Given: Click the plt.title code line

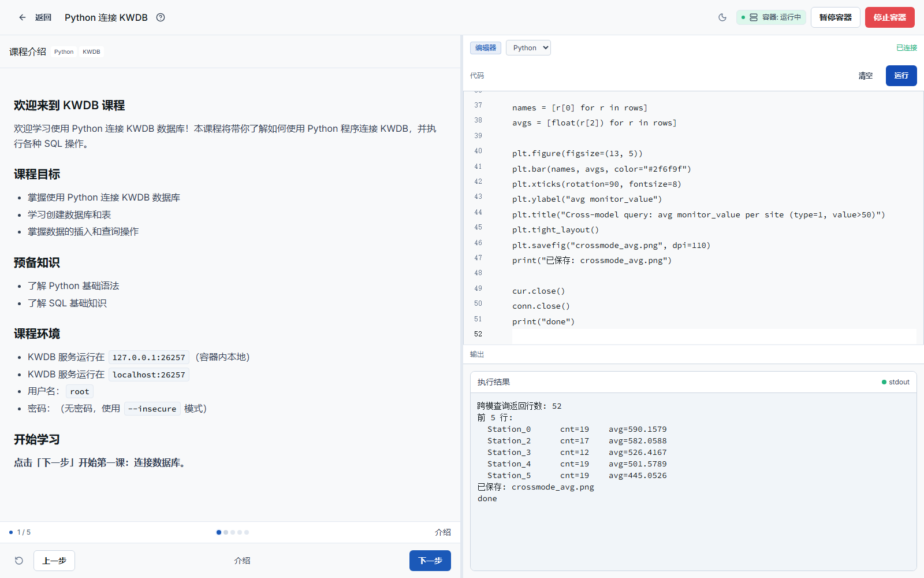Looking at the screenshot, I should [698, 214].
